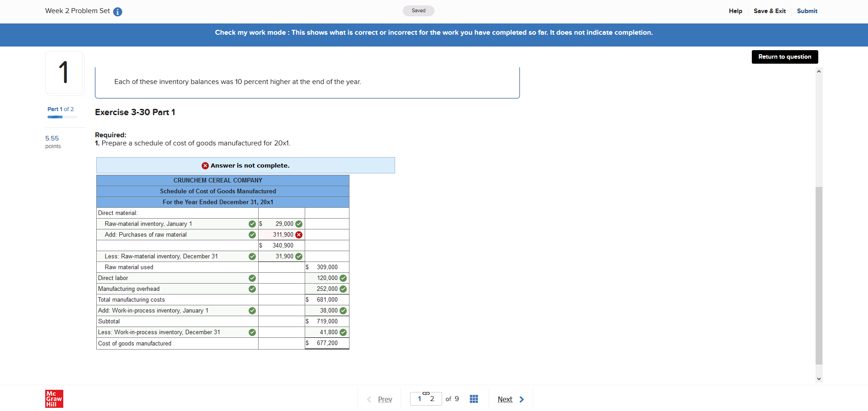Click the Return to question button
The image size is (868, 411).
(784, 56)
